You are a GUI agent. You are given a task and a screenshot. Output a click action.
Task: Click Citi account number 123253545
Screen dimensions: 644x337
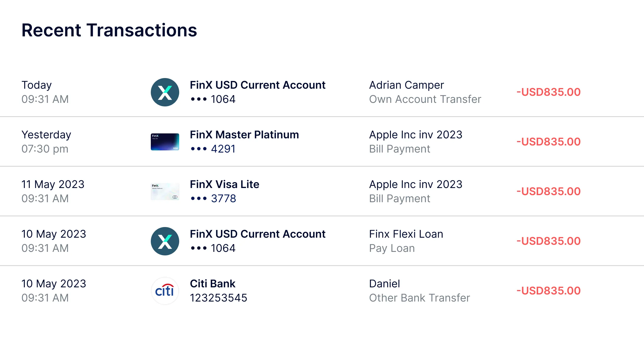pos(218,298)
